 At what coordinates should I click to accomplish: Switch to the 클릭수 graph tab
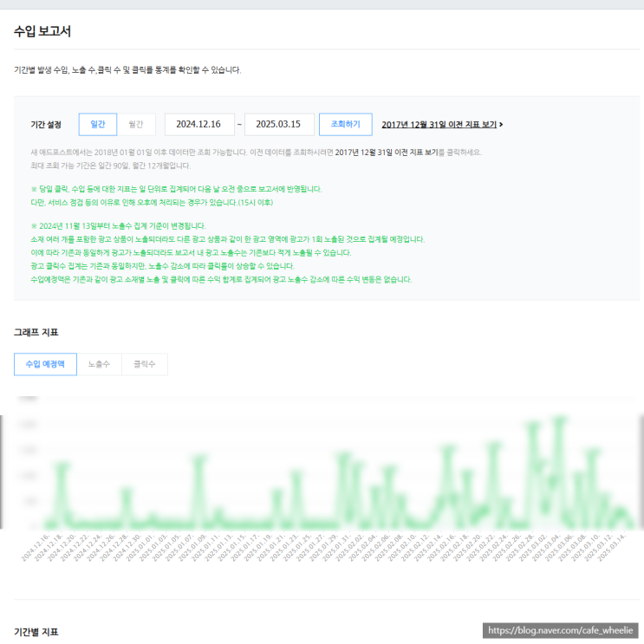coord(145,364)
